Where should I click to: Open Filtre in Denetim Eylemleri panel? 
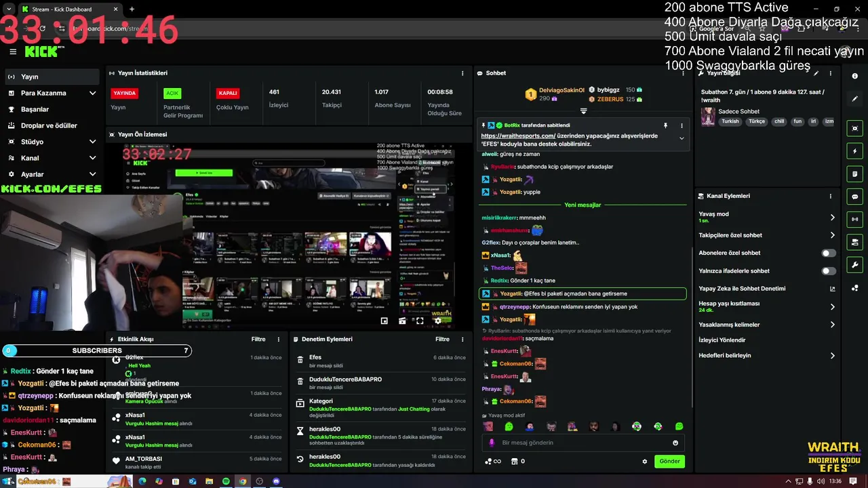coord(442,339)
